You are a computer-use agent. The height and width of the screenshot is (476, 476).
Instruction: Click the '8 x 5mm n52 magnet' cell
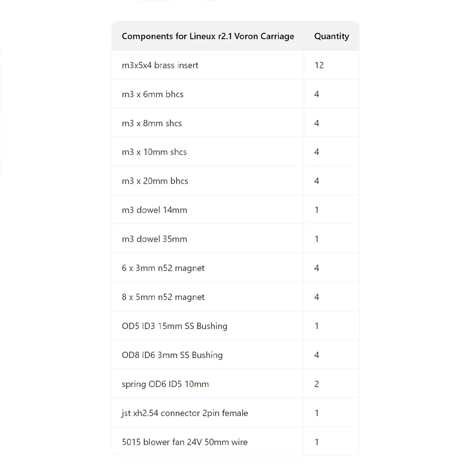tap(163, 297)
